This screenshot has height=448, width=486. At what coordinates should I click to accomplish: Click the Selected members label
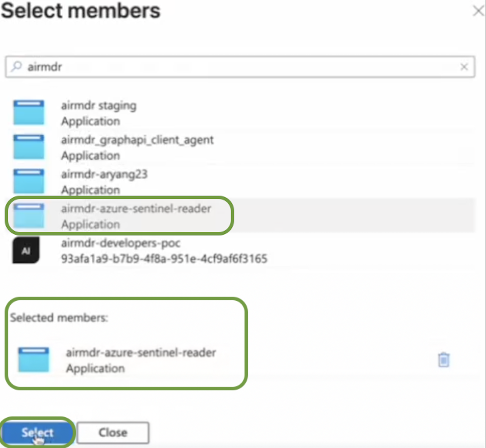[x=59, y=318]
